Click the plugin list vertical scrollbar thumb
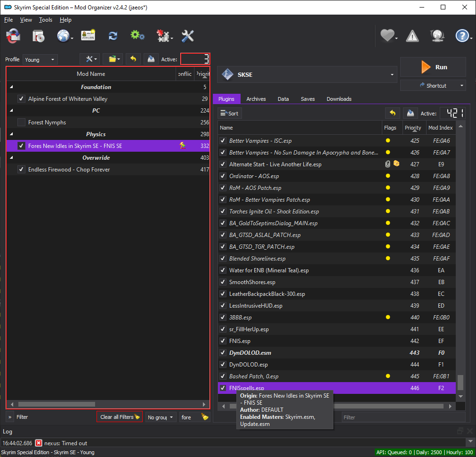Image resolution: width=476 pixels, height=457 pixels. coord(460,382)
